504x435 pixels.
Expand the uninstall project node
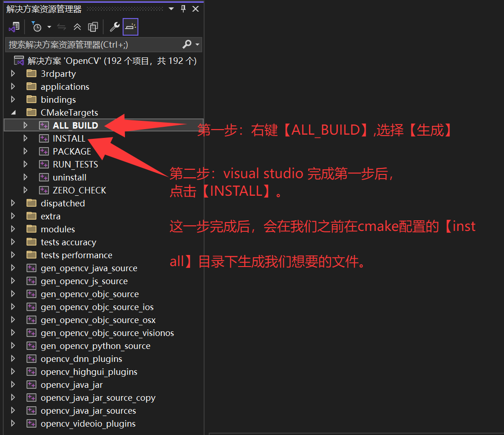25,177
